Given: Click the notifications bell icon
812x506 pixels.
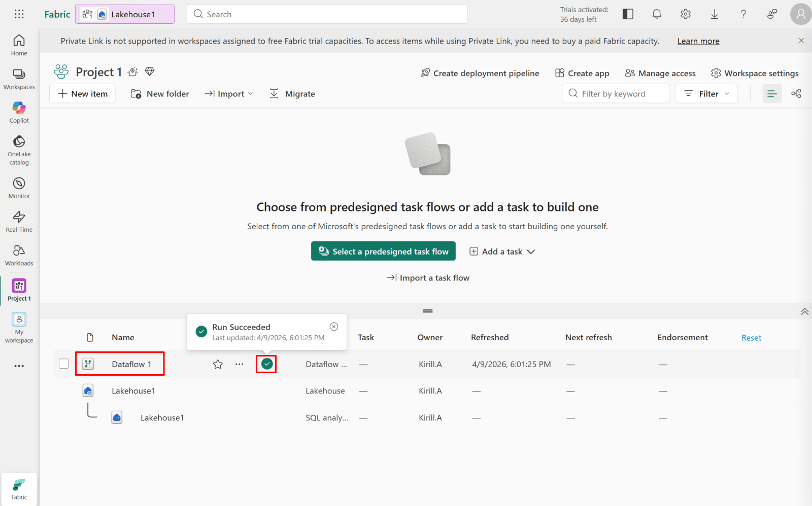Looking at the screenshot, I should 657,14.
